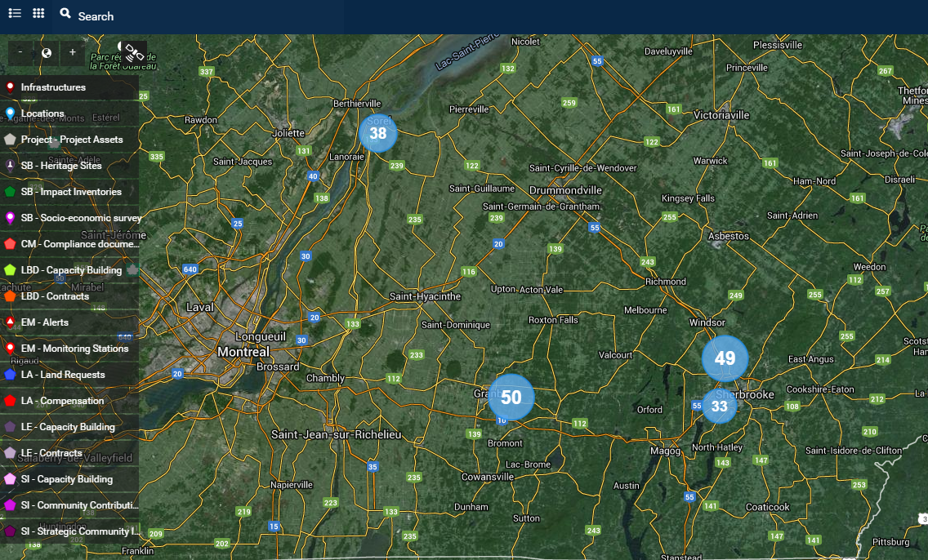
Task: Click the Berthierville town label
Action: coord(357,104)
